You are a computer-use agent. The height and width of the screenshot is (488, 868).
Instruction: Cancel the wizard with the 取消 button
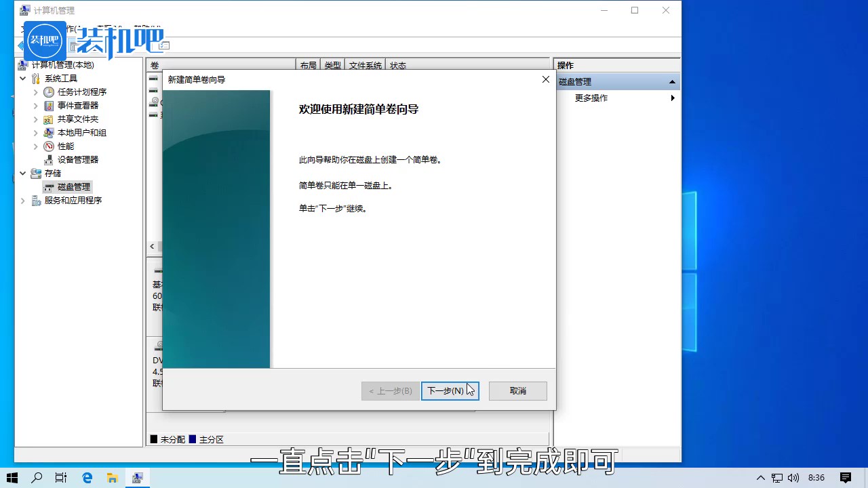coord(517,390)
